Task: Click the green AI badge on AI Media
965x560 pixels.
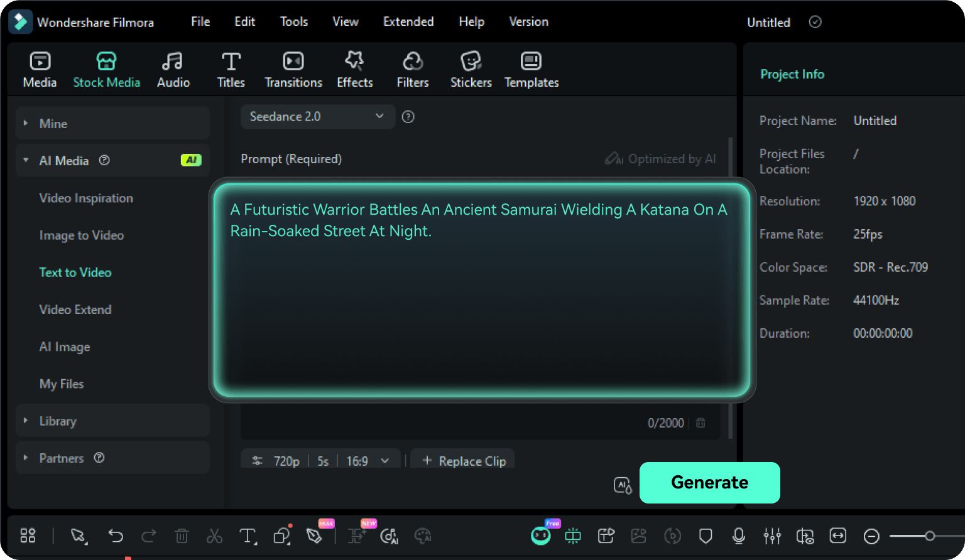Action: (x=191, y=160)
